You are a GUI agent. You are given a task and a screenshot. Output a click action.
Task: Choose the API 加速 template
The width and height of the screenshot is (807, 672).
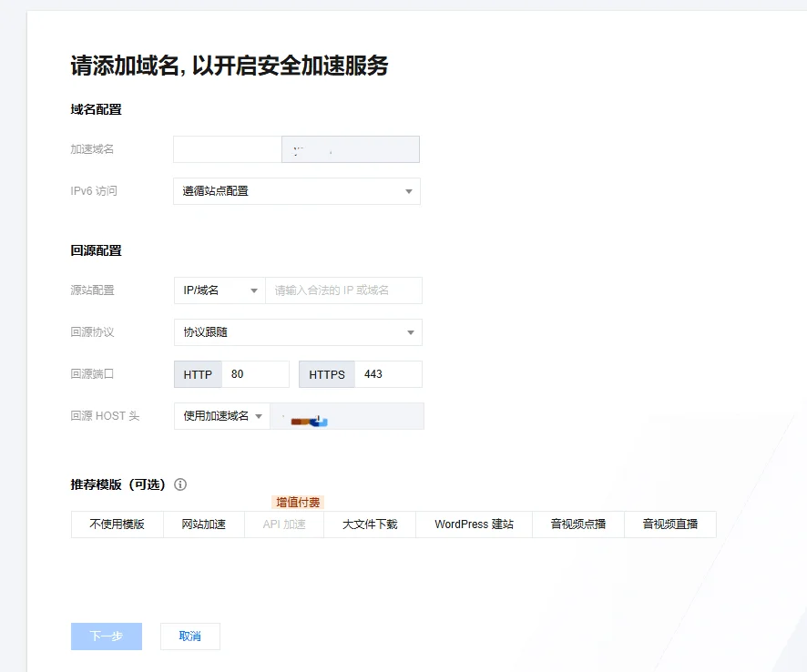click(284, 524)
